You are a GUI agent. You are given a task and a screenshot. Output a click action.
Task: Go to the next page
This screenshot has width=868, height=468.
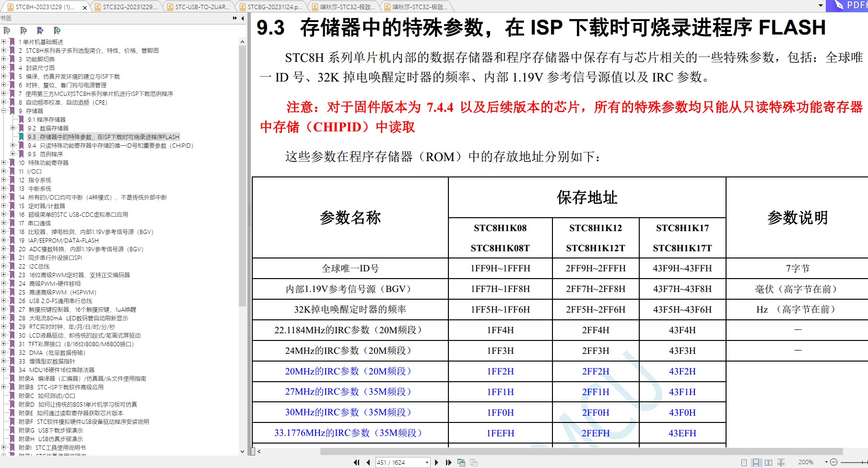(436, 462)
